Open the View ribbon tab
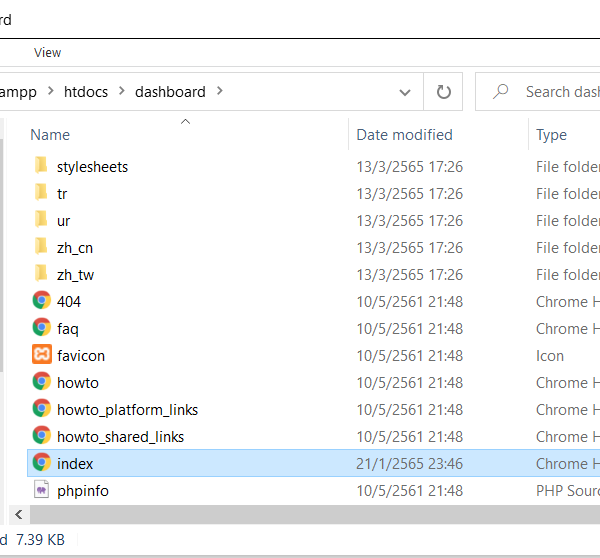The image size is (600, 558). coord(47,52)
